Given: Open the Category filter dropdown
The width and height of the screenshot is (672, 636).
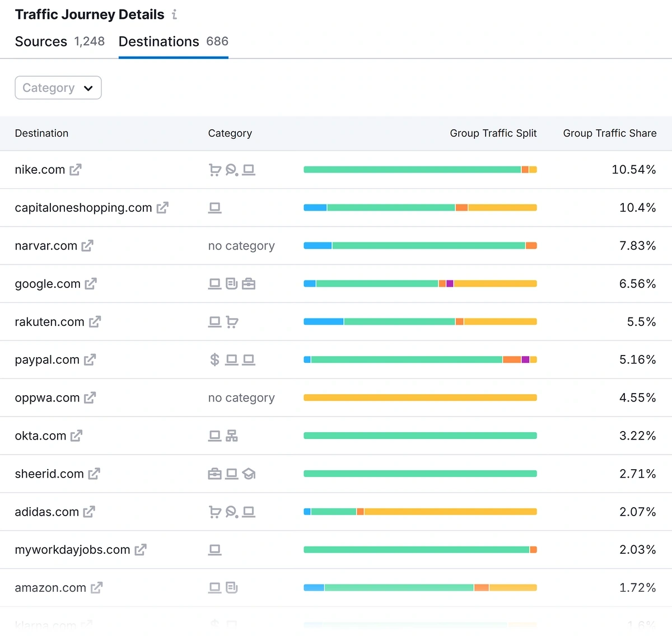Looking at the screenshot, I should (58, 88).
